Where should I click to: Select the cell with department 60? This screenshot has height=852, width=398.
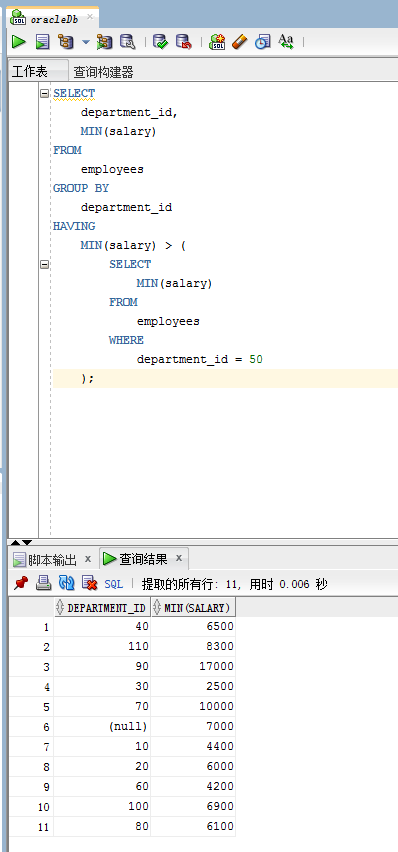pyautogui.click(x=102, y=786)
